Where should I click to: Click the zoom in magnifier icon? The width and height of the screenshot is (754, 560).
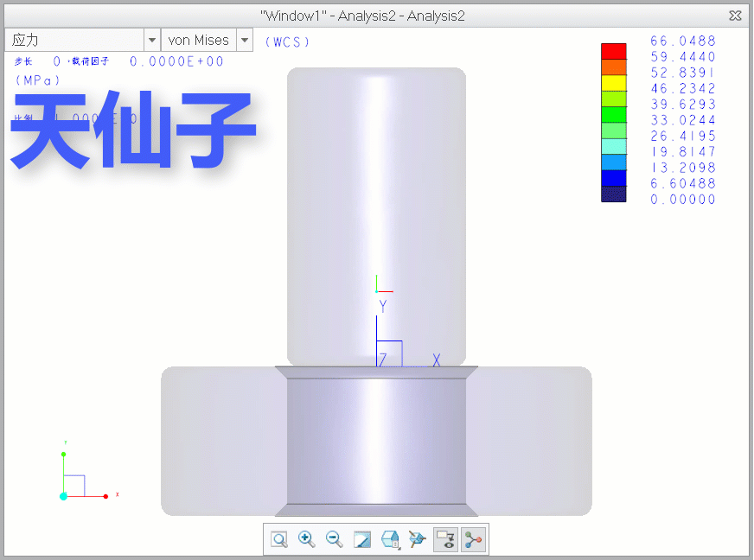point(307,539)
